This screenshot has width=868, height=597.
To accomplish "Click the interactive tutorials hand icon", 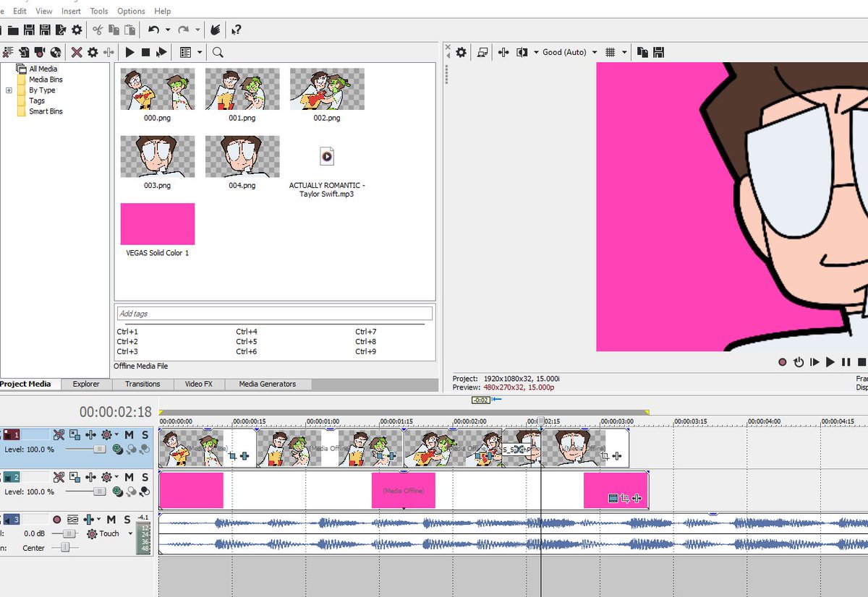I will pos(215,30).
